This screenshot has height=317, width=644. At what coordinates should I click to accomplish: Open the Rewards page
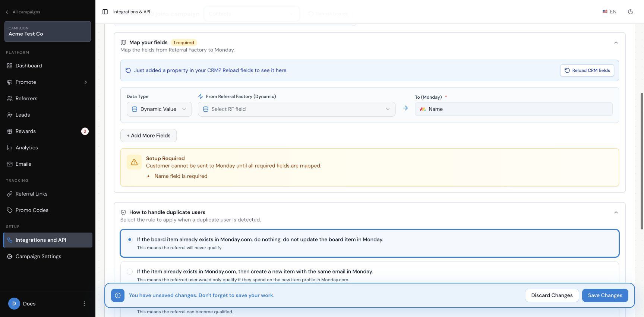(48, 131)
